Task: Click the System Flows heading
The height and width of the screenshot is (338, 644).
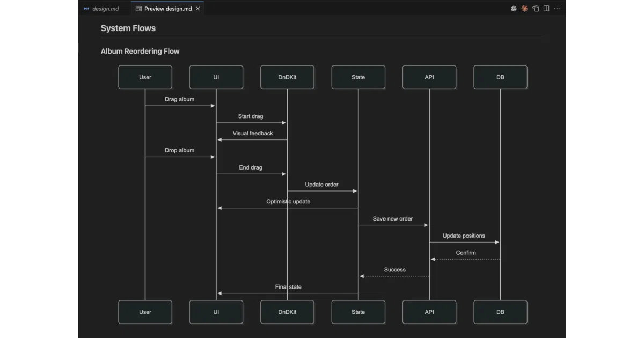Action: [128, 28]
